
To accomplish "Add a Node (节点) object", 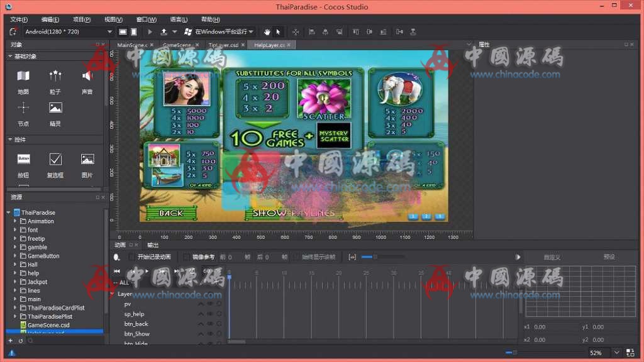I will point(23,114).
